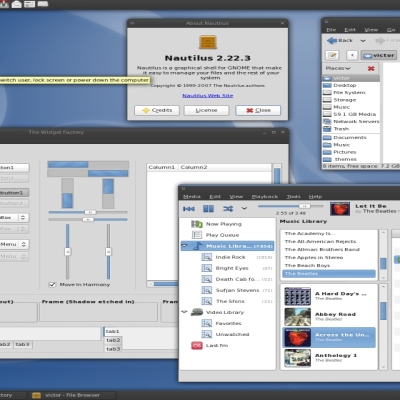400x400 pixels.
Task: Select A Hard Day's album
Action: pos(329,296)
